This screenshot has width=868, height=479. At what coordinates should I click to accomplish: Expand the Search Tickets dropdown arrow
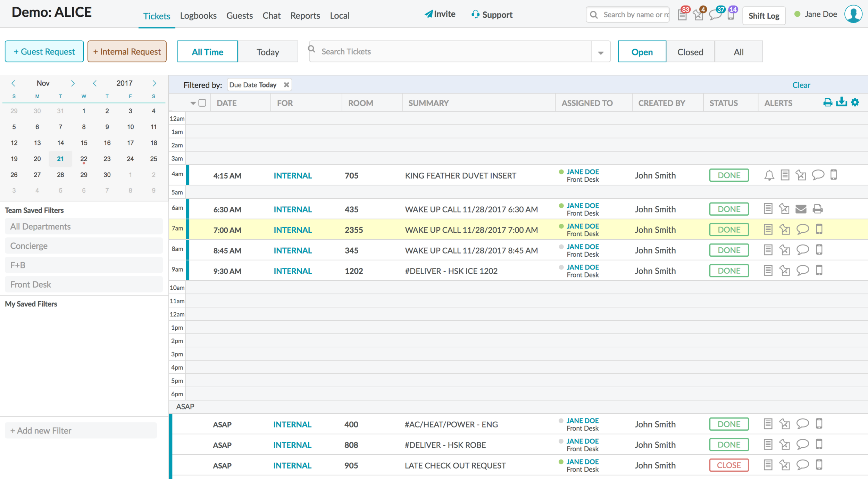click(x=601, y=52)
